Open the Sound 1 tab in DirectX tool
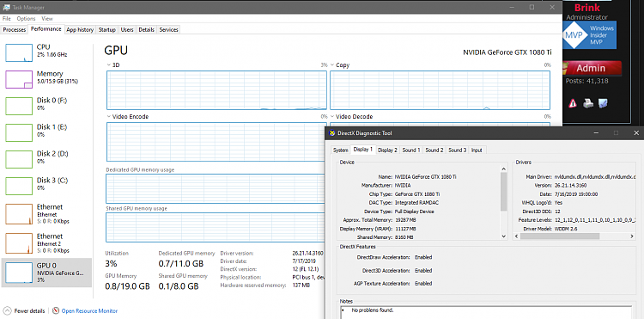This screenshot has width=644, height=319. coord(411,150)
